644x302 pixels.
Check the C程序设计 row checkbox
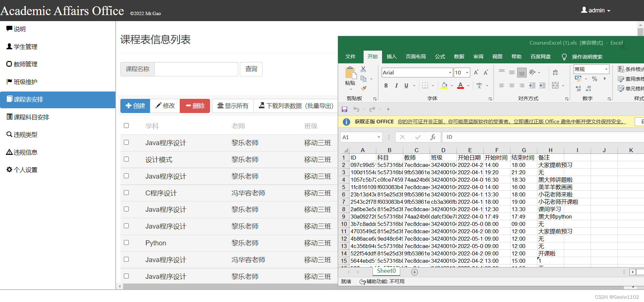coord(126,193)
